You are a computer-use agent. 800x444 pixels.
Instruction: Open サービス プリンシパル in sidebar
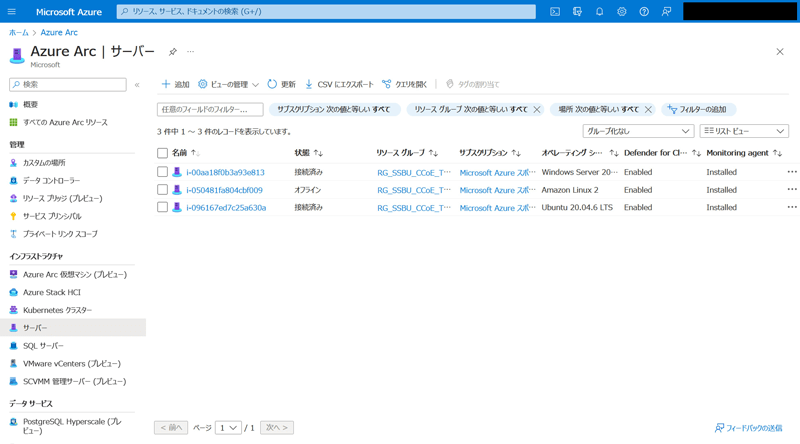[x=52, y=216]
